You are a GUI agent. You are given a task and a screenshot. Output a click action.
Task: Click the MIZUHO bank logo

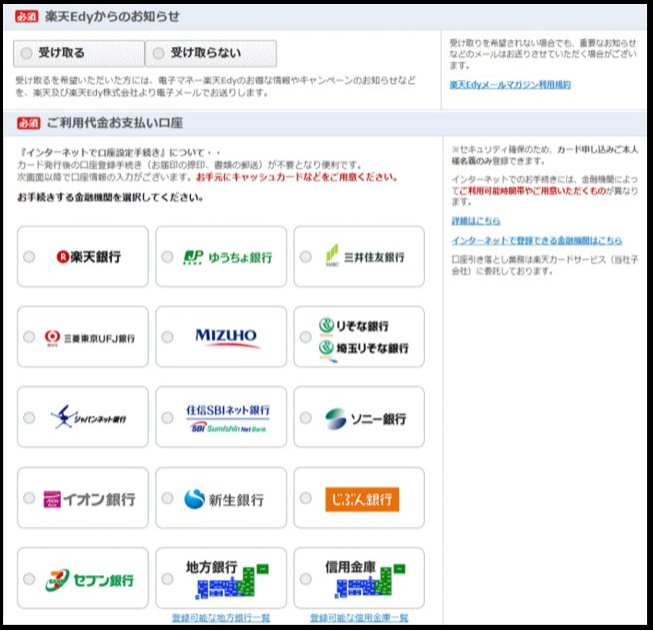coord(227,337)
